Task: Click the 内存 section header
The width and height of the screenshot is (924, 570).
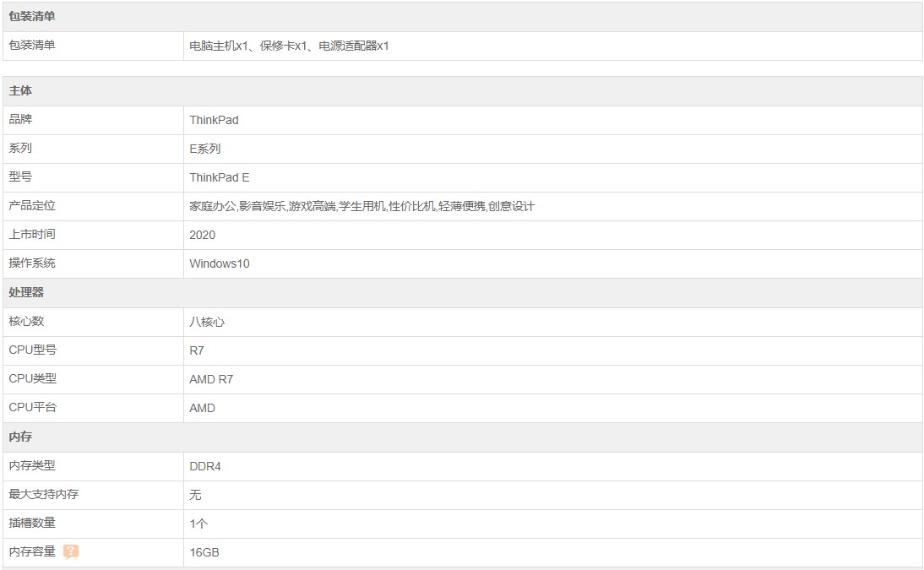Action: (x=20, y=437)
